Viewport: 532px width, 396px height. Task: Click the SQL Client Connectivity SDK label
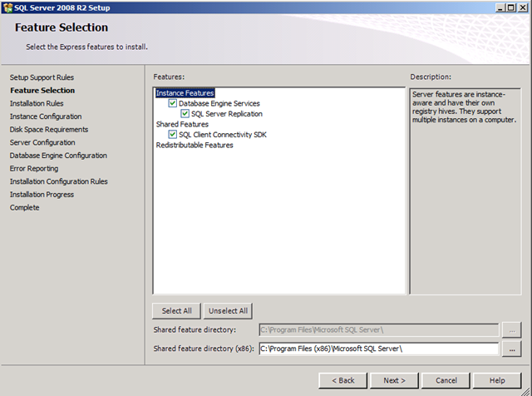point(223,135)
